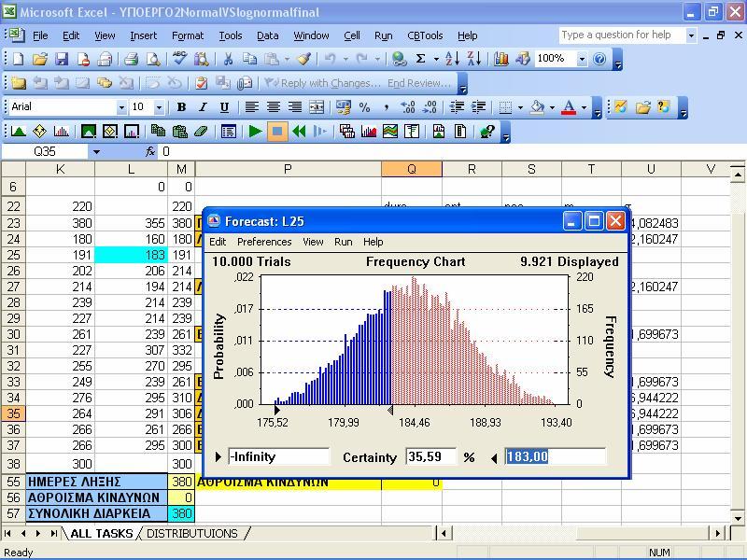Click the -Infinity lower bound field
747x560 pixels.
point(278,456)
